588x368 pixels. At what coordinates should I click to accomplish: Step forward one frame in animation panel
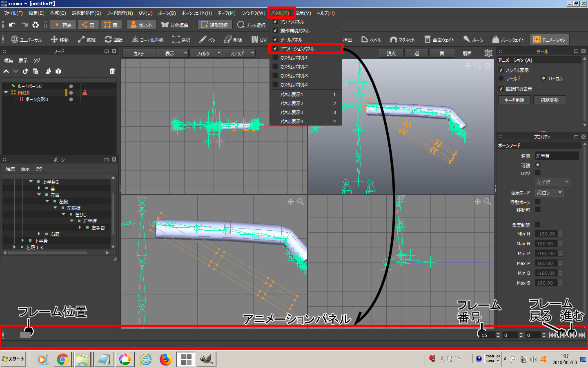click(x=572, y=335)
